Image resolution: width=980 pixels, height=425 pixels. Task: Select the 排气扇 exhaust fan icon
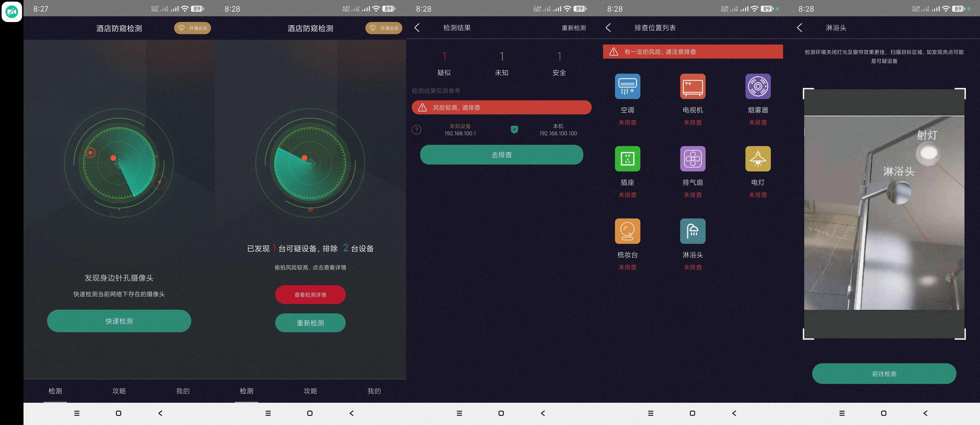(692, 159)
